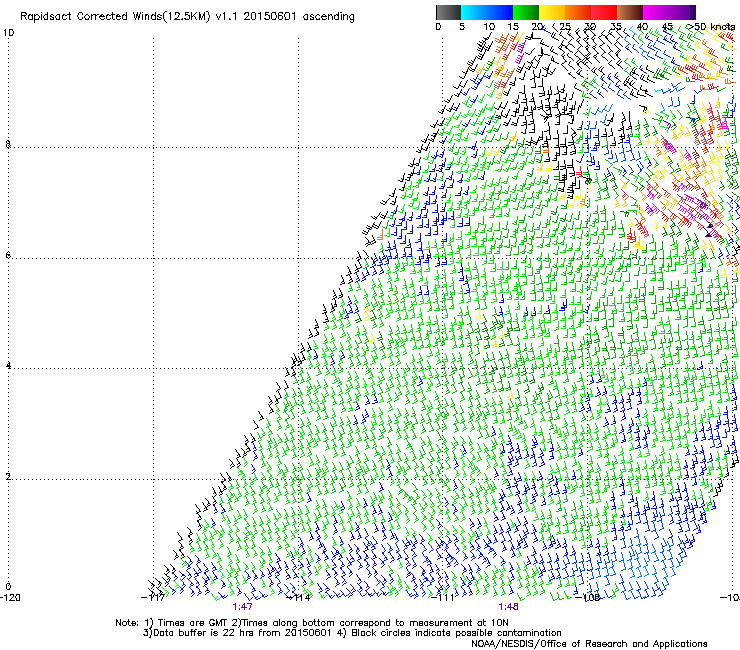
Task: Click the longitude label '-117'
Action: pos(153,598)
